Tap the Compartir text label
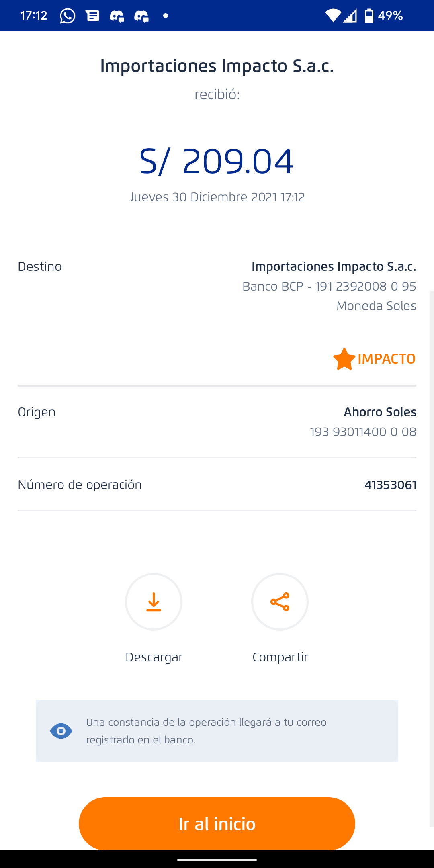Screen dimensions: 434x868 point(280,657)
